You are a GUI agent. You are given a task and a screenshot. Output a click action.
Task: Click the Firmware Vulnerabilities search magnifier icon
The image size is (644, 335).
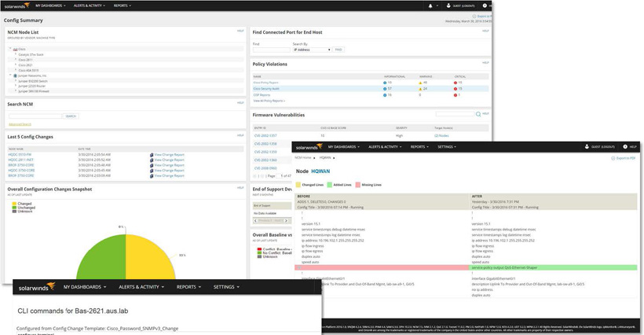(478, 114)
